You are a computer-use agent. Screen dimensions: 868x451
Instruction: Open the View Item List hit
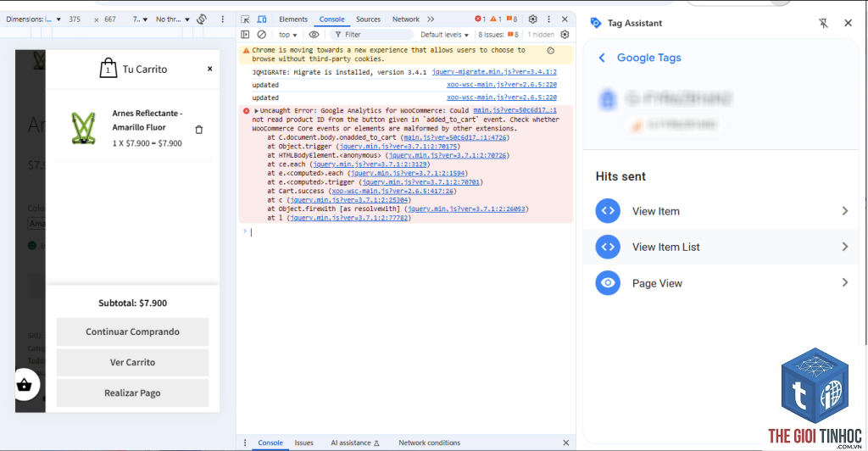click(722, 247)
